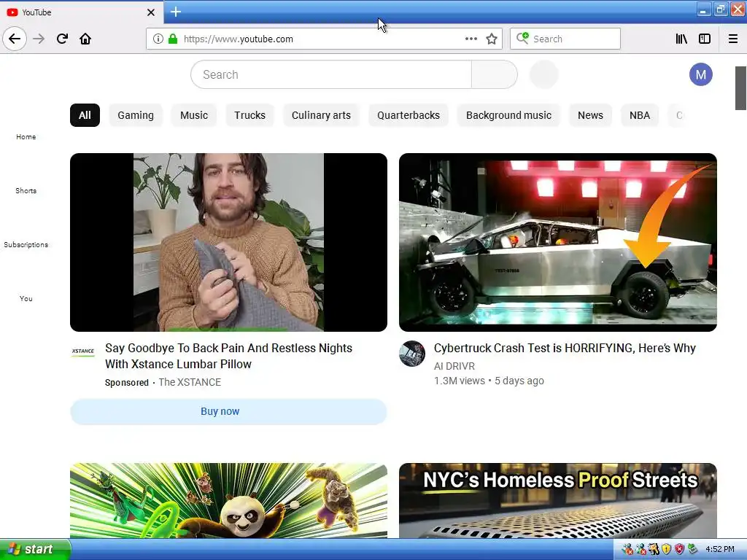The image size is (747, 560).
Task: Open the page actions three-dot menu
Action: (471, 39)
